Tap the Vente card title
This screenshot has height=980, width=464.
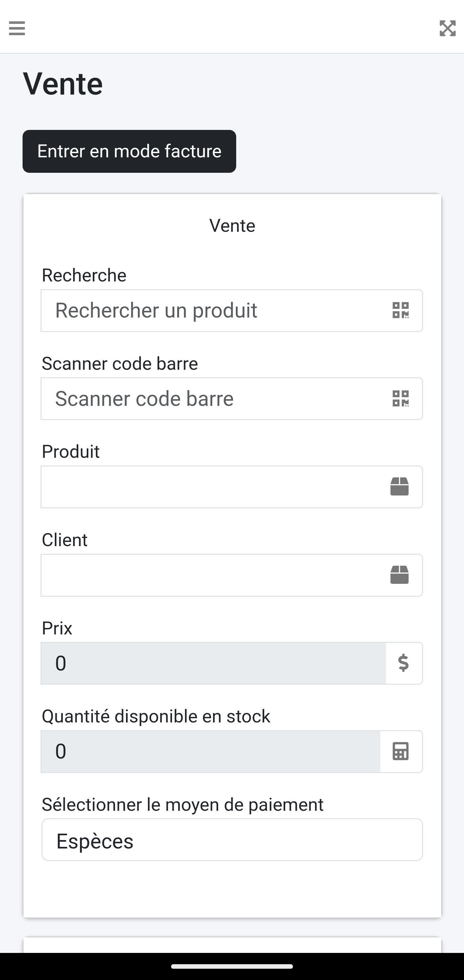pos(232,226)
